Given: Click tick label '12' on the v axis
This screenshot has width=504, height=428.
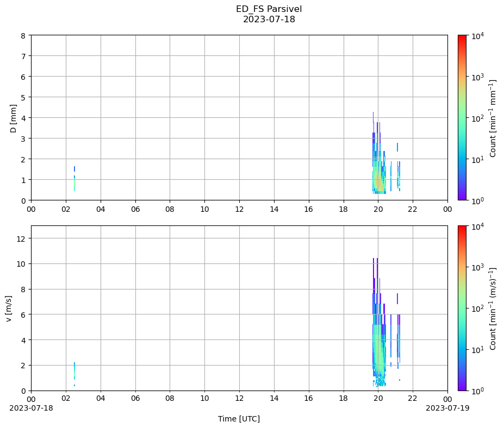Looking at the screenshot, I should (21, 238).
